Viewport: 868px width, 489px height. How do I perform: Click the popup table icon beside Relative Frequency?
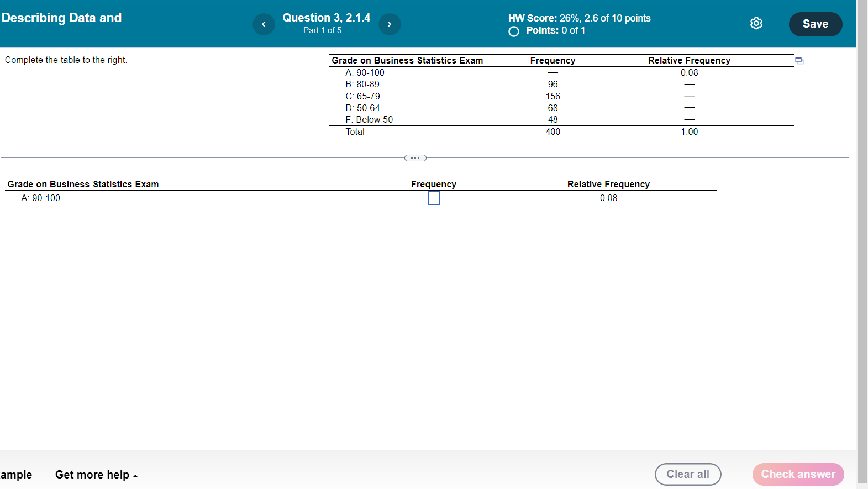[x=799, y=61]
